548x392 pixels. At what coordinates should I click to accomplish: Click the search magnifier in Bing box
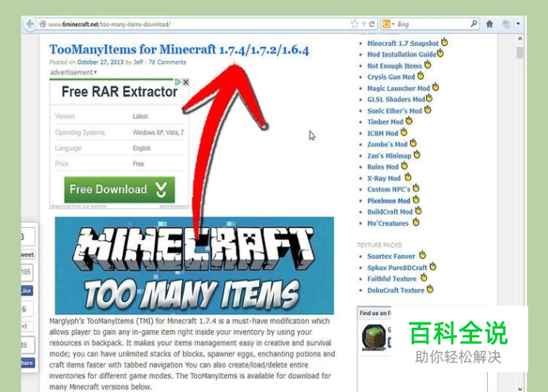pyautogui.click(x=474, y=24)
